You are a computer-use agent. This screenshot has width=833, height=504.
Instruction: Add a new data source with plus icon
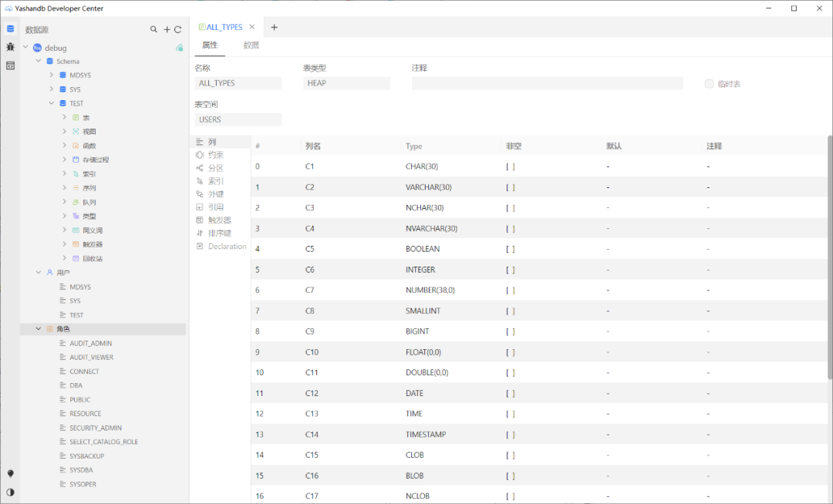click(167, 30)
